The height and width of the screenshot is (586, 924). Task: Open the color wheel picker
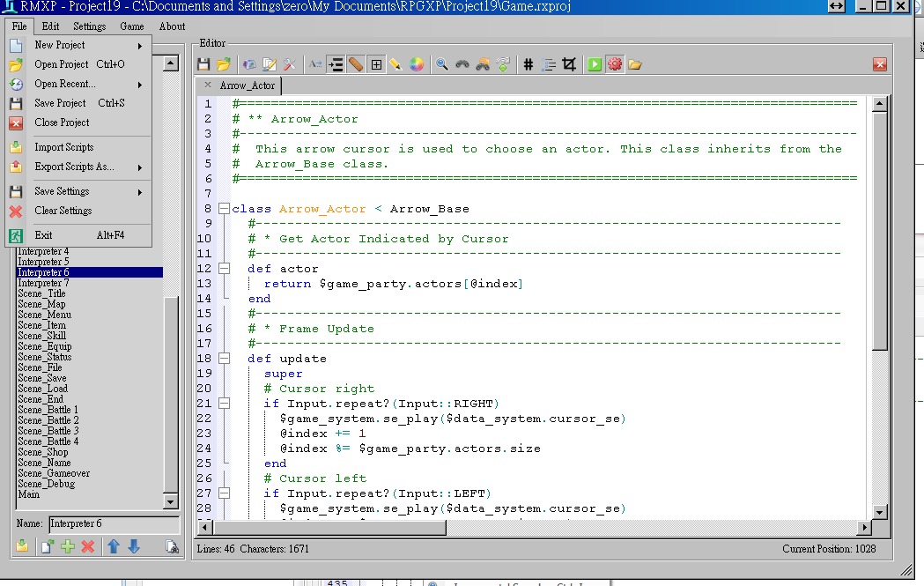pos(417,64)
